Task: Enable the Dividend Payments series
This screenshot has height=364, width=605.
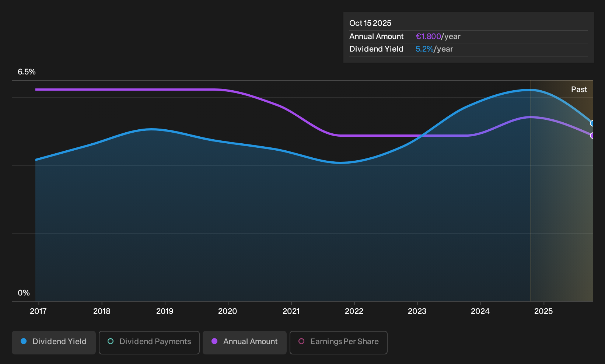Action: point(149,342)
